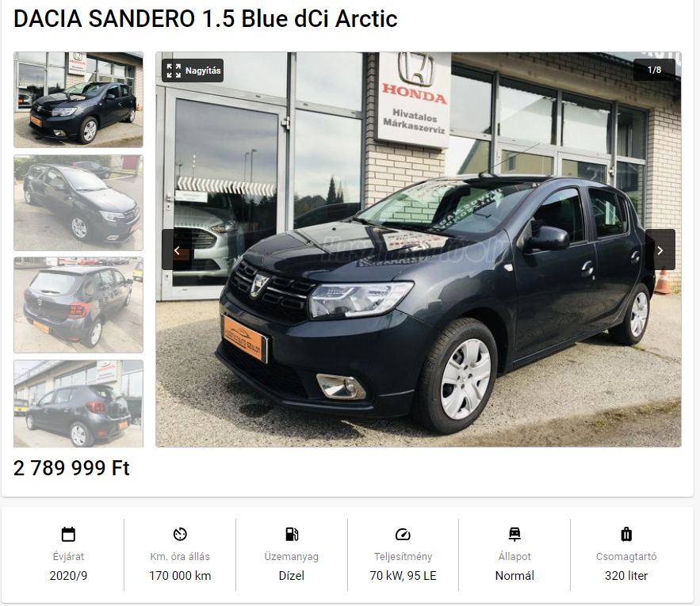Click the calendar icon above Évjárat
Image resolution: width=700 pixels, height=606 pixels.
(x=68, y=534)
